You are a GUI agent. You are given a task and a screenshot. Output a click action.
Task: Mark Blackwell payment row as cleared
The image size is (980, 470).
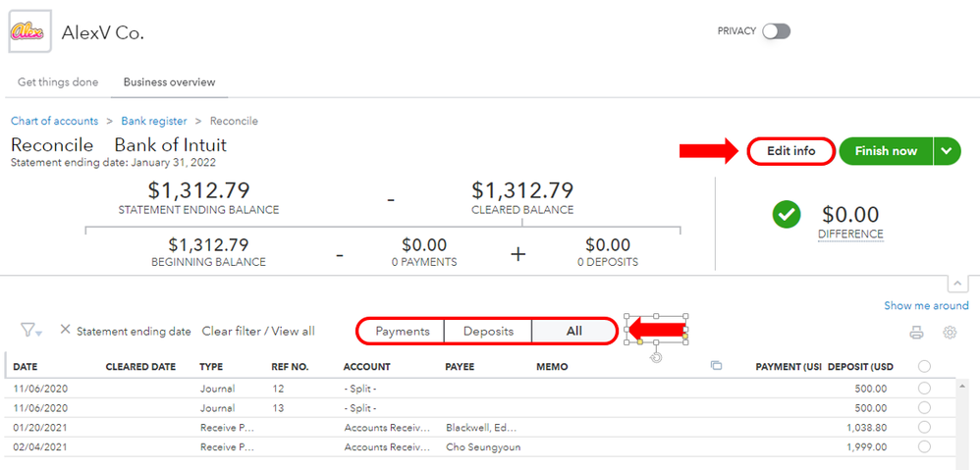(x=924, y=428)
